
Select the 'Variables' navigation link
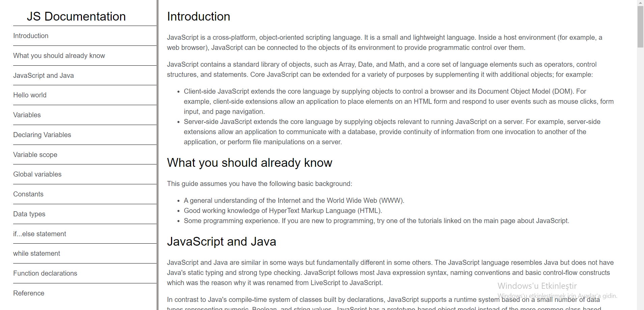pos(27,115)
